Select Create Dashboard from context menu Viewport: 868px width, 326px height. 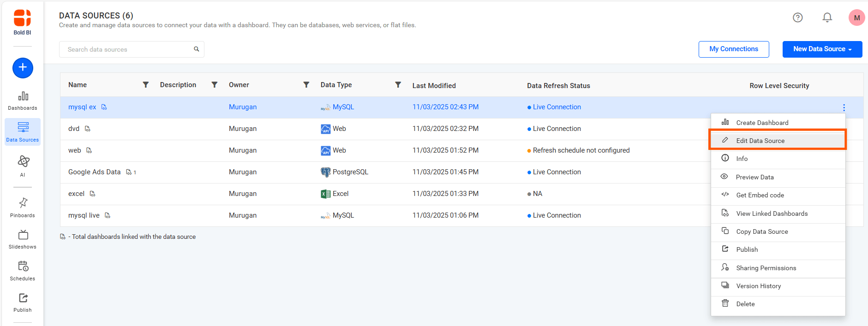click(x=778, y=123)
